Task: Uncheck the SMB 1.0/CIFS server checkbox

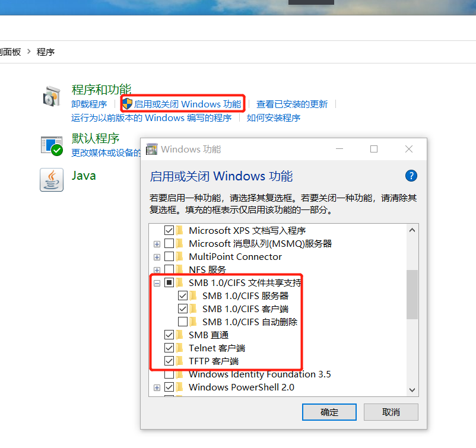Action: pyautogui.click(x=183, y=296)
